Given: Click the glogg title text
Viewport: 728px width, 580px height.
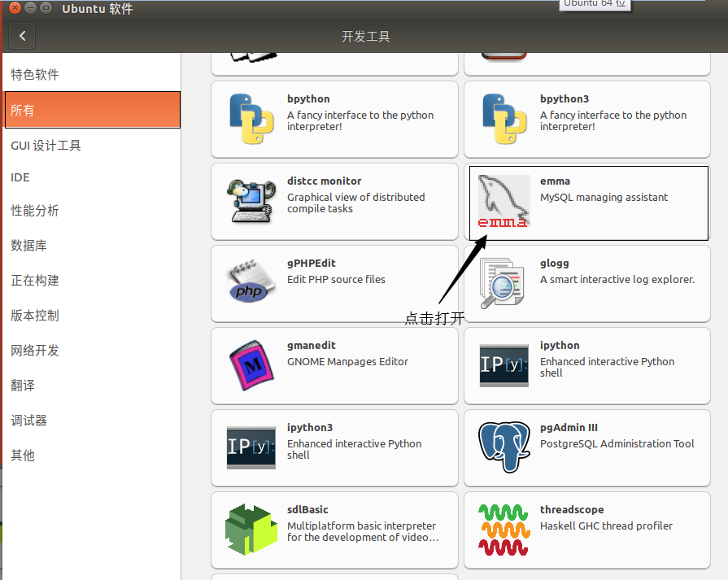Looking at the screenshot, I should pyautogui.click(x=555, y=264).
